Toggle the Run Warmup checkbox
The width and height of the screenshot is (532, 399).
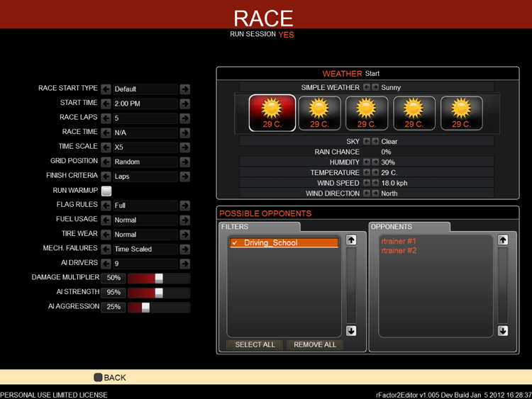point(106,191)
